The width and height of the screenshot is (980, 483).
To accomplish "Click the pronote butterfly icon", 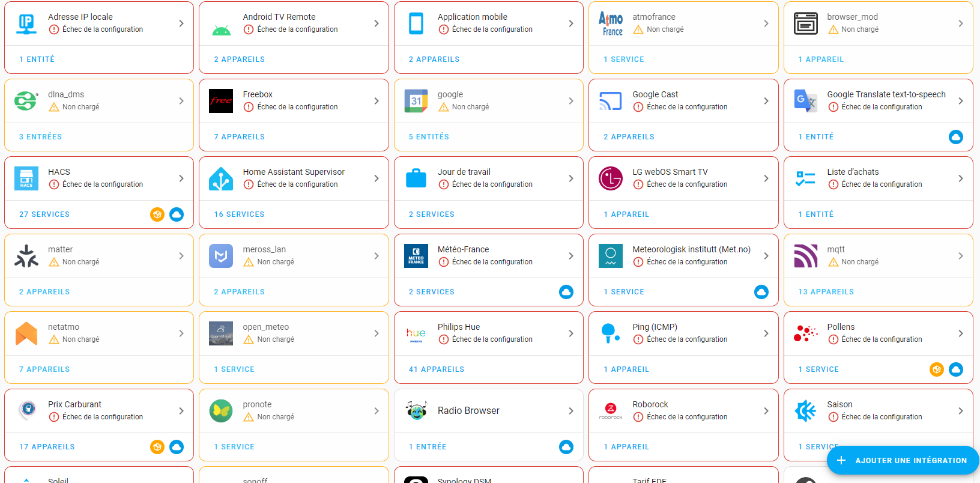I will coord(221,411).
